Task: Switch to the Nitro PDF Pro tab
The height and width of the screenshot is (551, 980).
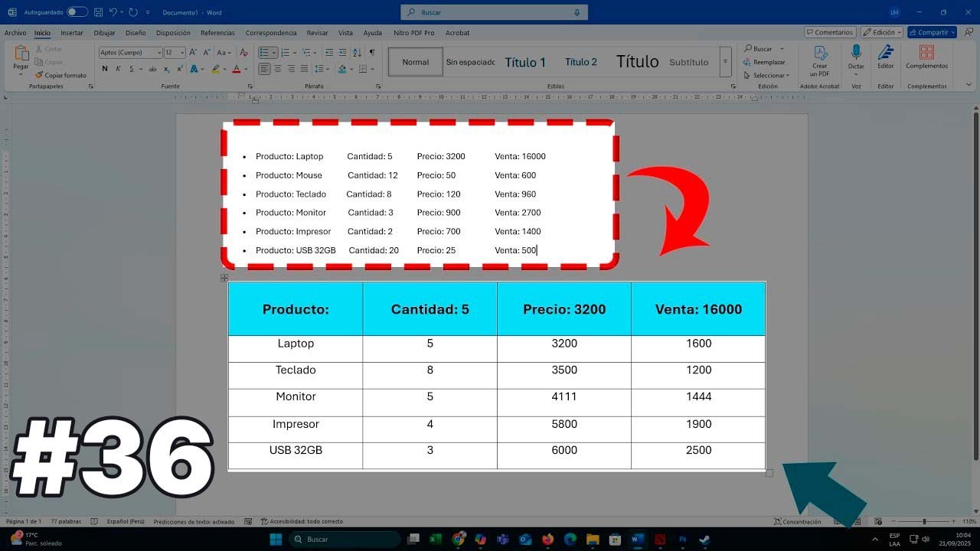Action: point(413,33)
